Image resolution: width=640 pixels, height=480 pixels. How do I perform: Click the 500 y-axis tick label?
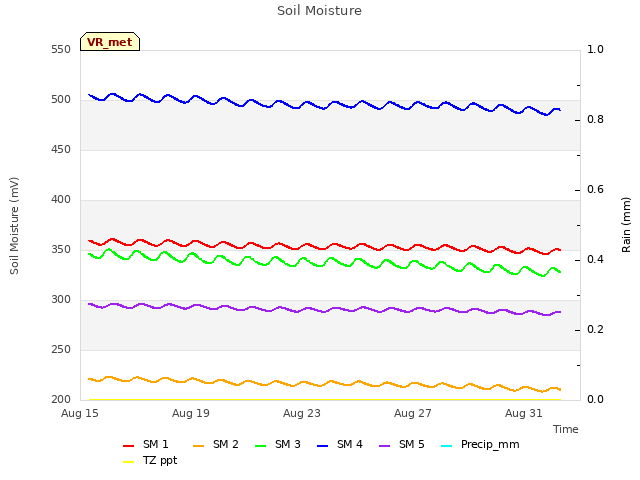(x=61, y=100)
